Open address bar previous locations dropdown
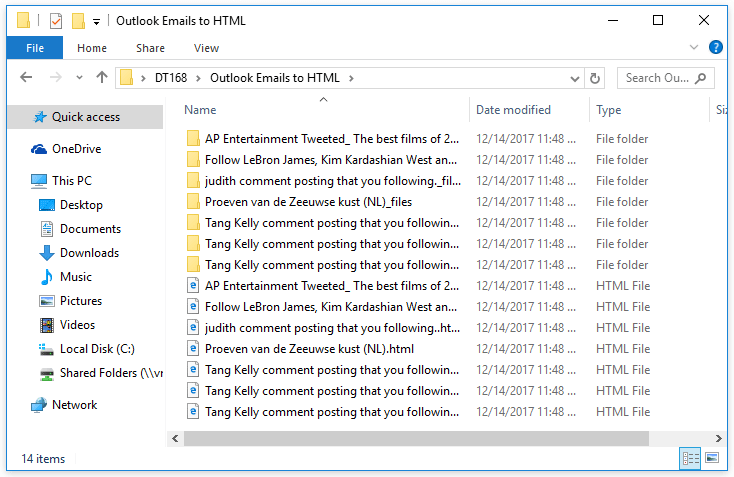This screenshot has height=477, width=734. [x=575, y=79]
